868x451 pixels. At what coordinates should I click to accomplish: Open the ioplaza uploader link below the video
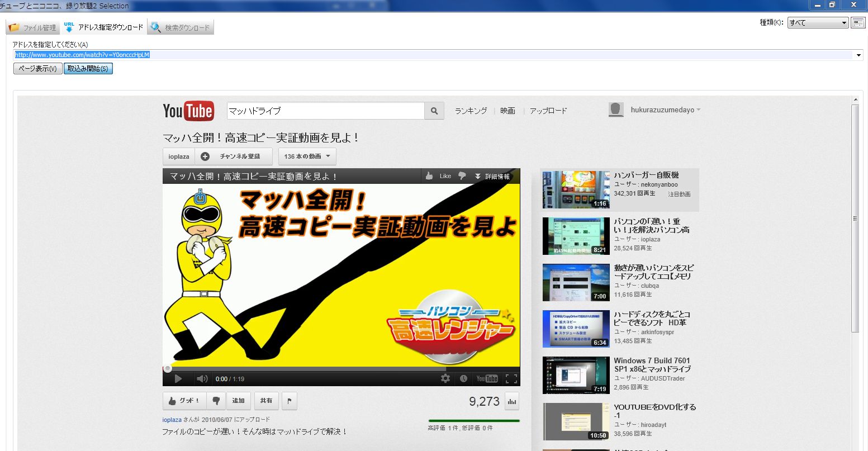pyautogui.click(x=172, y=419)
